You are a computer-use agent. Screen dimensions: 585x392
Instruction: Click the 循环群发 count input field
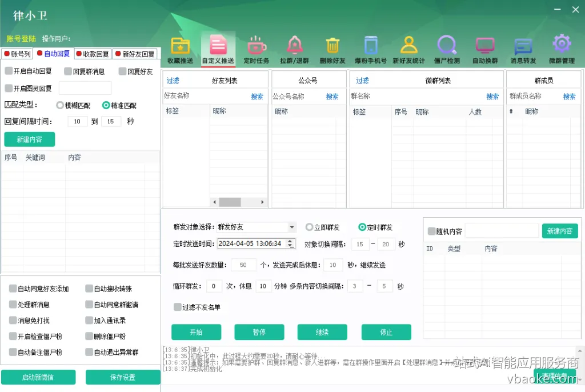coord(214,286)
